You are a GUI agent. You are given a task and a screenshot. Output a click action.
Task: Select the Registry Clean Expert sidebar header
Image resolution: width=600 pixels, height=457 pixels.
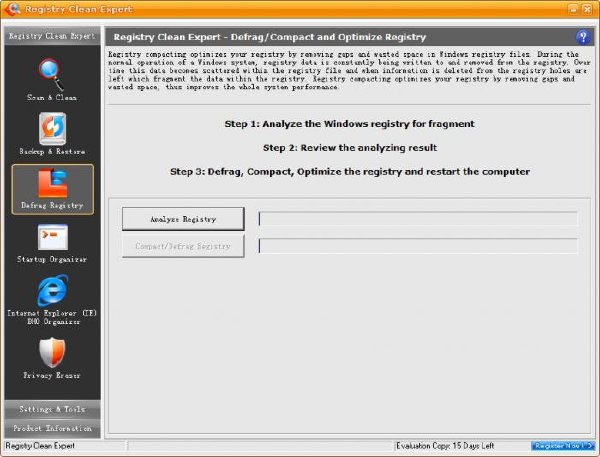(x=52, y=36)
